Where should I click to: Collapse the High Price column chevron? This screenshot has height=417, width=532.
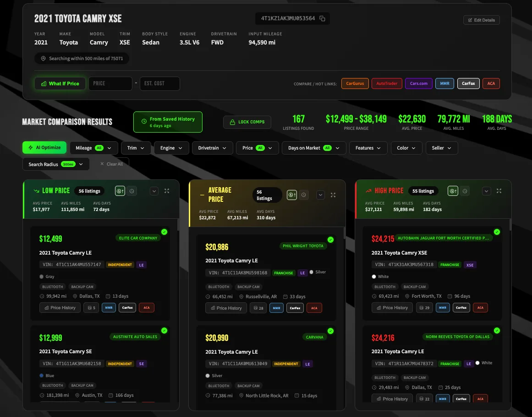(486, 191)
